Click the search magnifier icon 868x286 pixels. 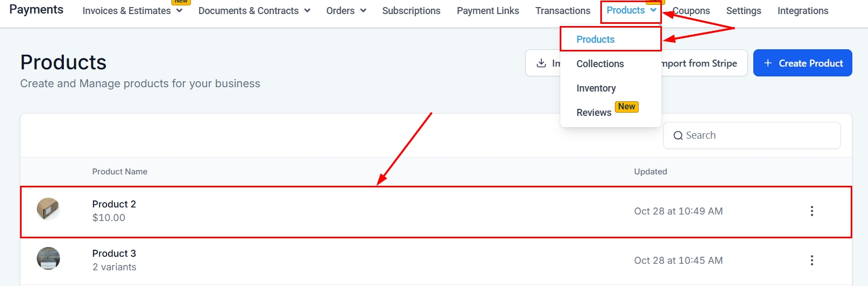pyautogui.click(x=678, y=135)
